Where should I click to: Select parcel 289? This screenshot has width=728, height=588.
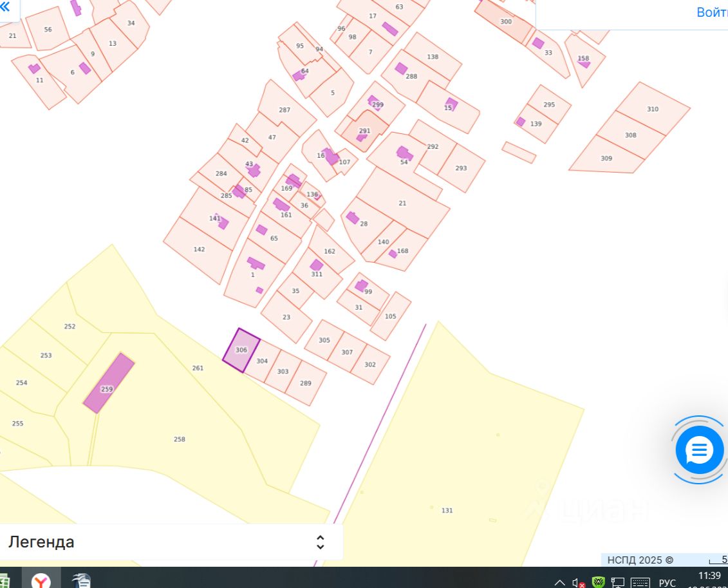click(306, 383)
